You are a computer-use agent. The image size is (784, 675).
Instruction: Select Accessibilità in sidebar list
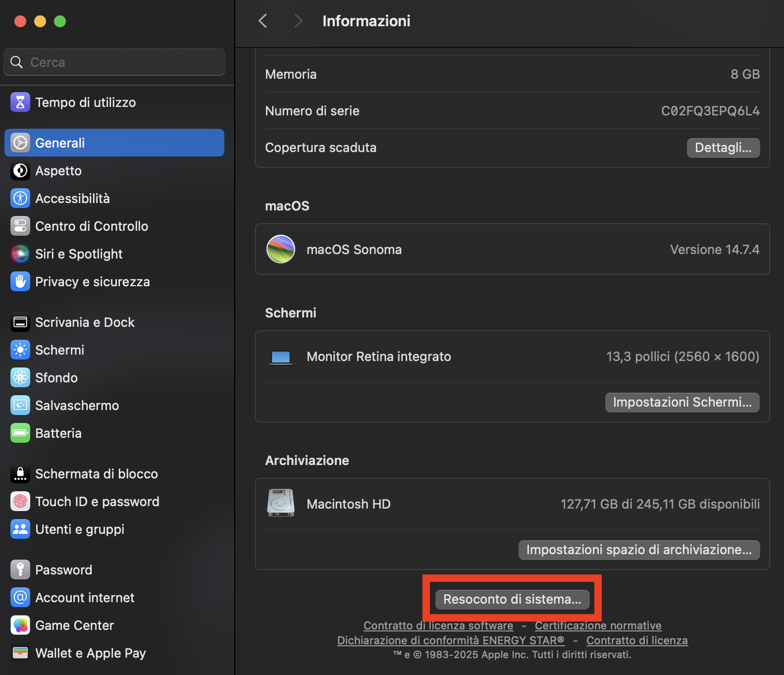114,199
